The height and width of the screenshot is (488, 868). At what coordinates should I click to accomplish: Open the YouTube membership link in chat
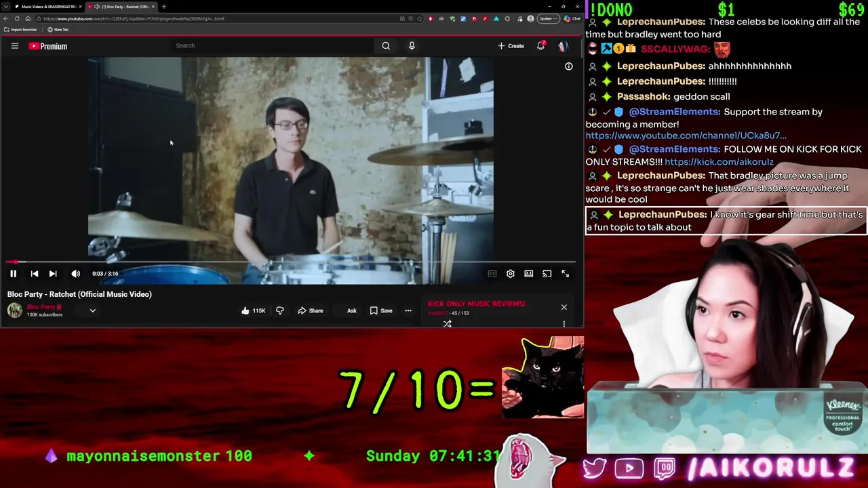click(x=686, y=136)
